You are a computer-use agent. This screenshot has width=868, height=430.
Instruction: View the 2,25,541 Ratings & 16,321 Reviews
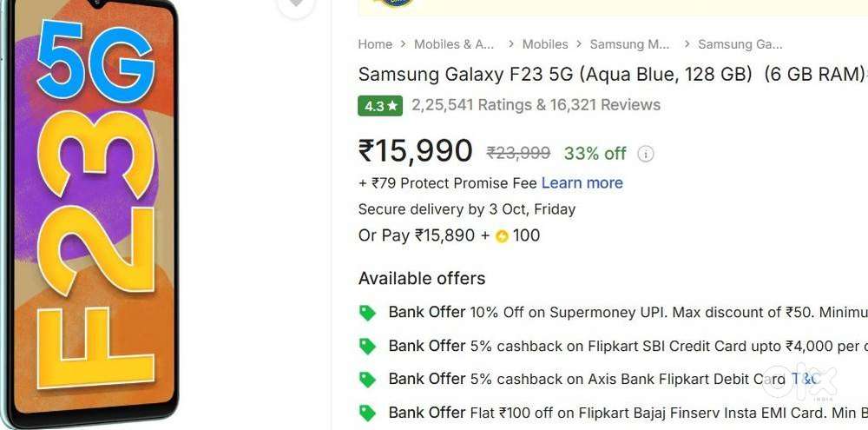536,105
